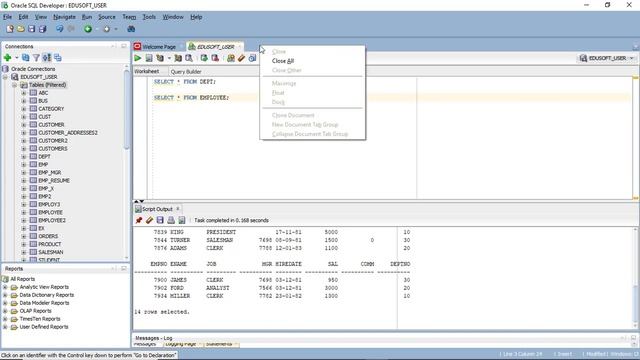Click the Undo icon in main toolbar

pos(60,29)
